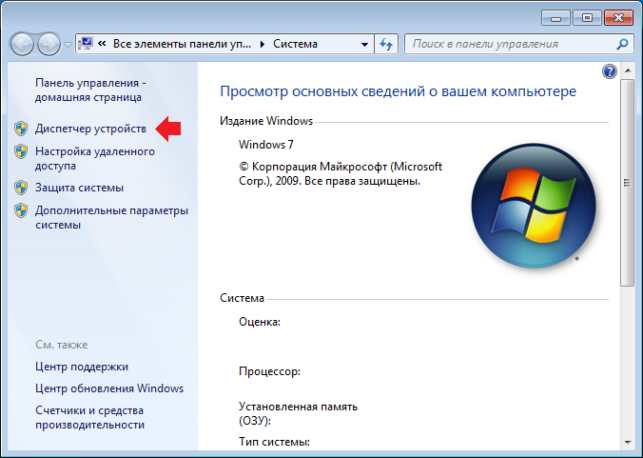643x458 pixels.
Task: Open Настройка удаленного доступа link
Action: (x=95, y=158)
